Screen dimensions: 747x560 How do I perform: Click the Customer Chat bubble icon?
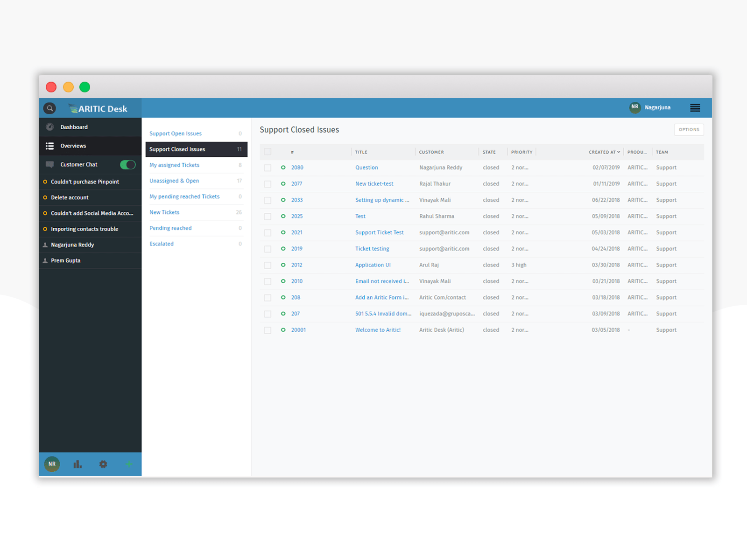tap(50, 165)
